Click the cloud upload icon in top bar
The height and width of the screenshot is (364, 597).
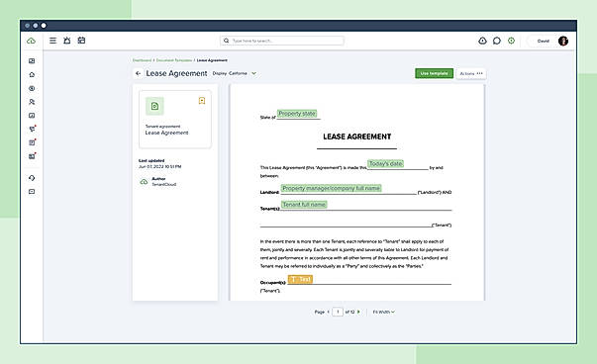click(x=482, y=41)
